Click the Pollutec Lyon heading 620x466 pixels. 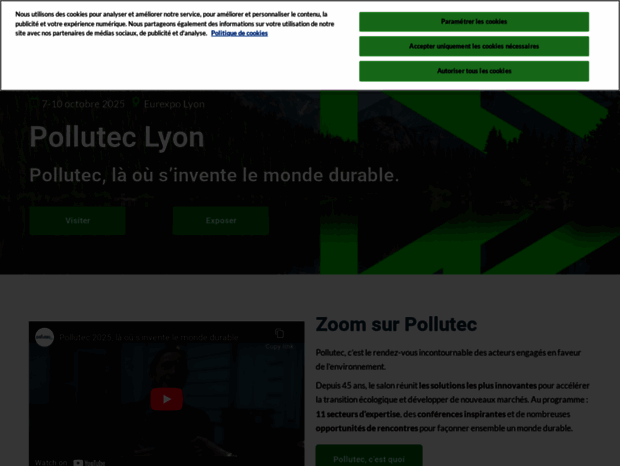tap(117, 137)
